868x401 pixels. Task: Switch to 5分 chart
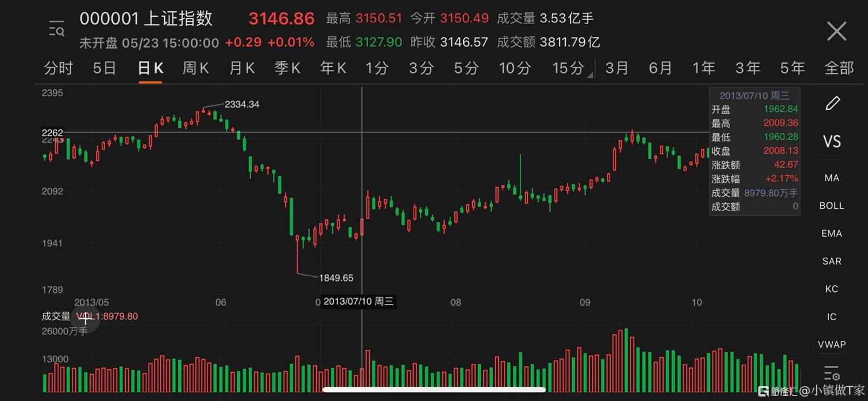pos(466,68)
